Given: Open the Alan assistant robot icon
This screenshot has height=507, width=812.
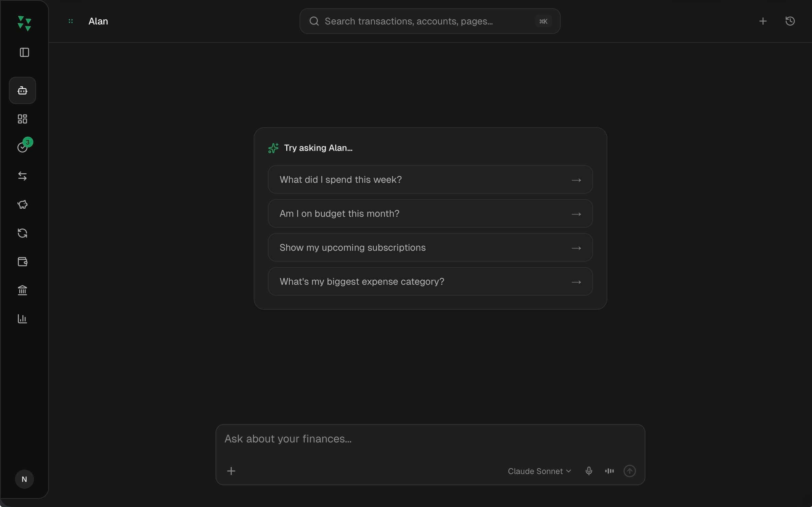Looking at the screenshot, I should coord(22,90).
